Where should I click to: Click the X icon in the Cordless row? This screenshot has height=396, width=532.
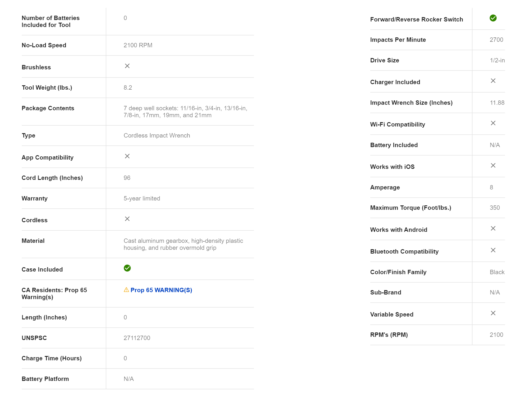click(x=127, y=219)
